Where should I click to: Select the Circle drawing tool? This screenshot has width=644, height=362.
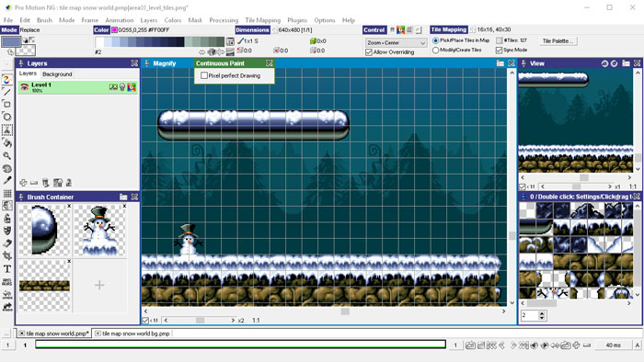(x=7, y=118)
